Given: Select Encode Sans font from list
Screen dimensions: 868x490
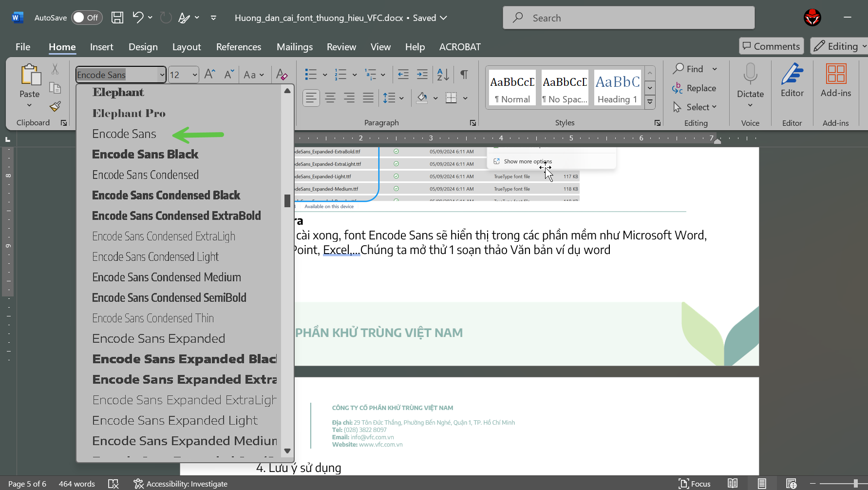Looking at the screenshot, I should (124, 134).
